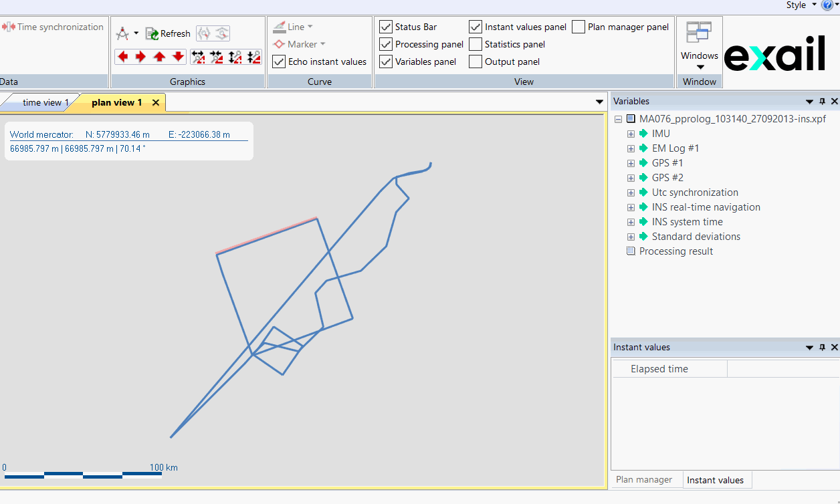Click the compass measurement tool icon
The height and width of the screenshot is (504, 840).
(x=122, y=33)
